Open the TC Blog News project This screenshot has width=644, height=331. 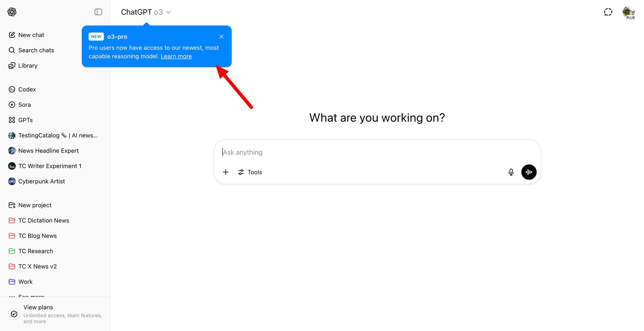55,236
